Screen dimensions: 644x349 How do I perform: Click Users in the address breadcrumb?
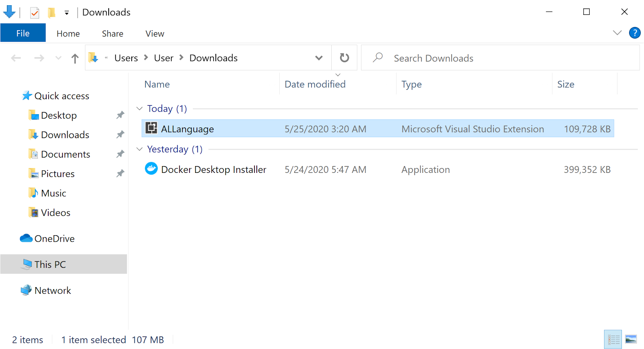(126, 58)
